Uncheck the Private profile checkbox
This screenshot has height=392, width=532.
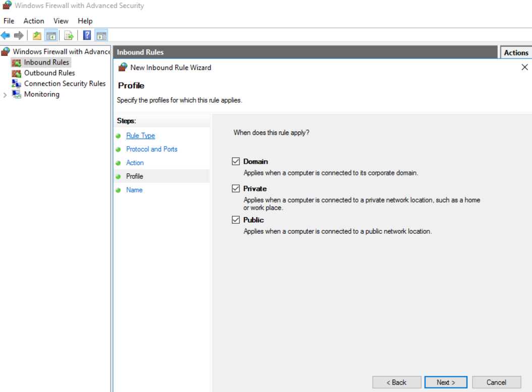[x=235, y=188]
